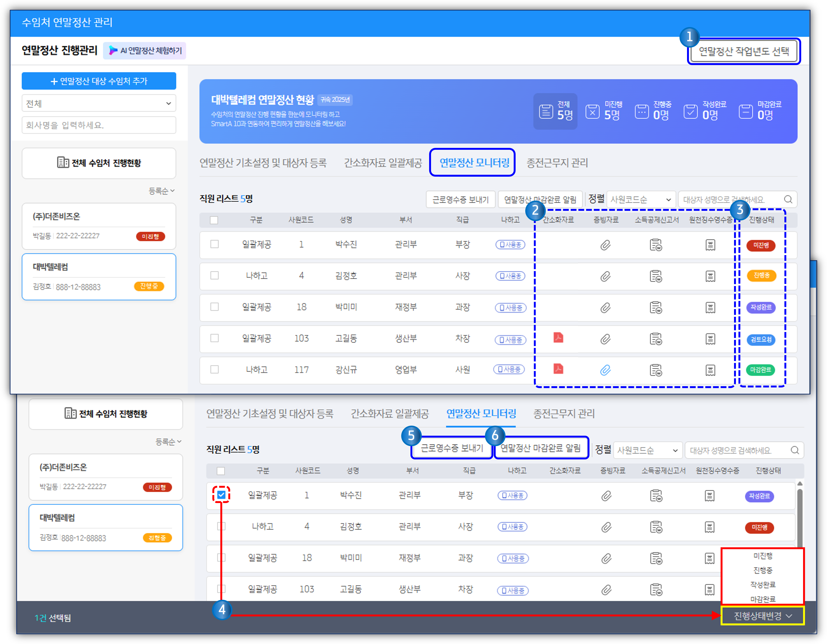Switch to 종전근무지 관리 tab in upper window

[557, 163]
